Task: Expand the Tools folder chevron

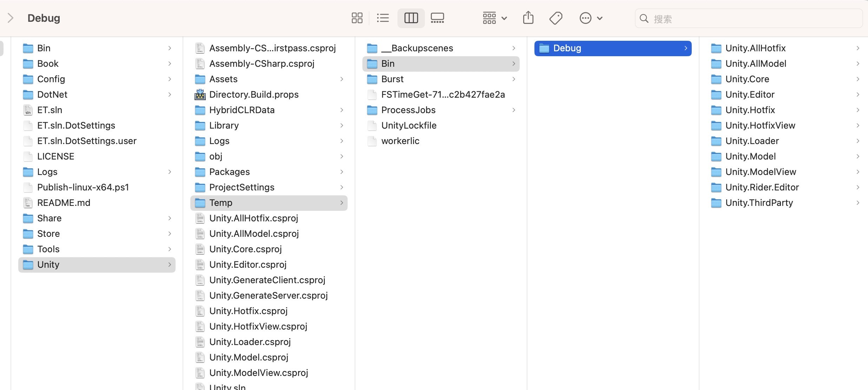Action: coord(170,249)
